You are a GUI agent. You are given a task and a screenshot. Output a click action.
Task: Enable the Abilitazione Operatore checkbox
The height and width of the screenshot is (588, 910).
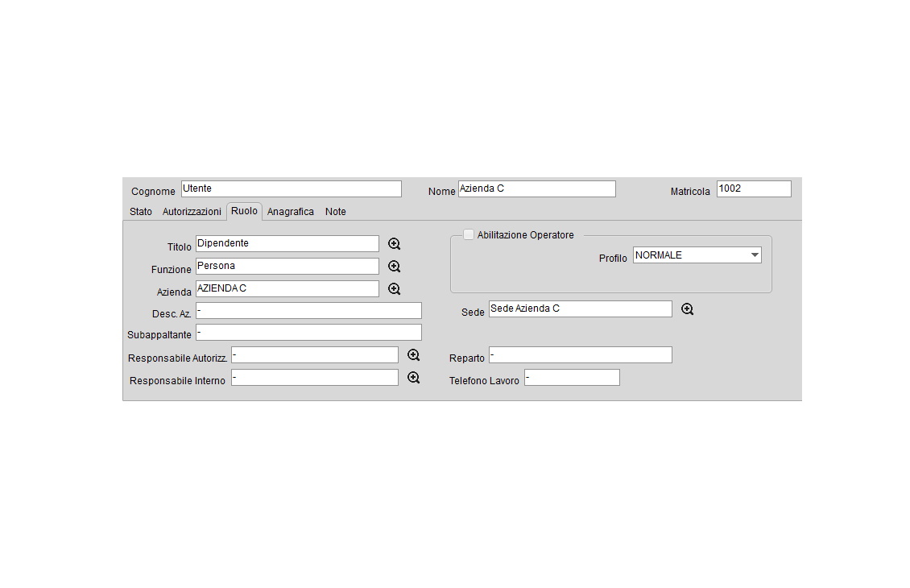(469, 234)
